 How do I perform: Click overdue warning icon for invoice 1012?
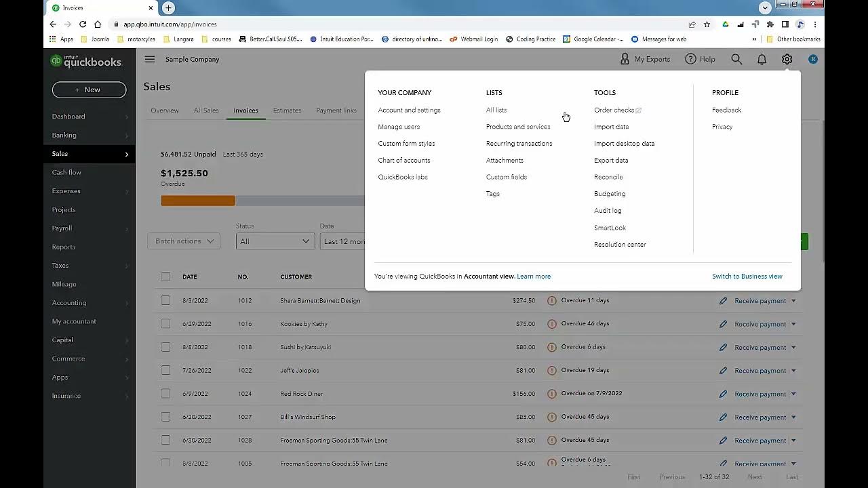point(552,300)
